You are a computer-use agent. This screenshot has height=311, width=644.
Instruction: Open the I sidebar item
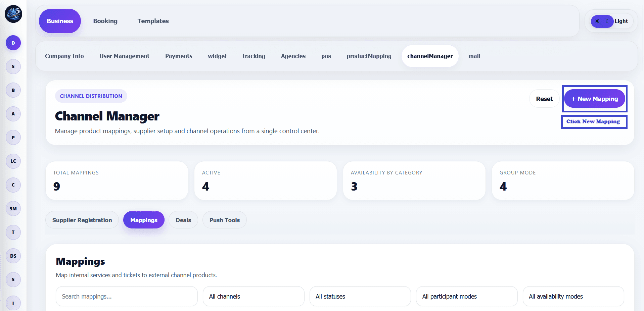pos(13,303)
